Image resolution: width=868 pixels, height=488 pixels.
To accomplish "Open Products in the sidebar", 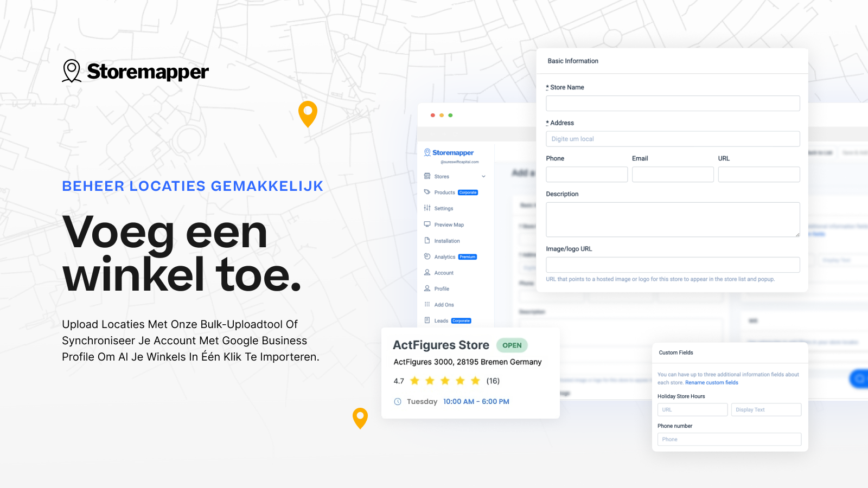I will (x=444, y=192).
